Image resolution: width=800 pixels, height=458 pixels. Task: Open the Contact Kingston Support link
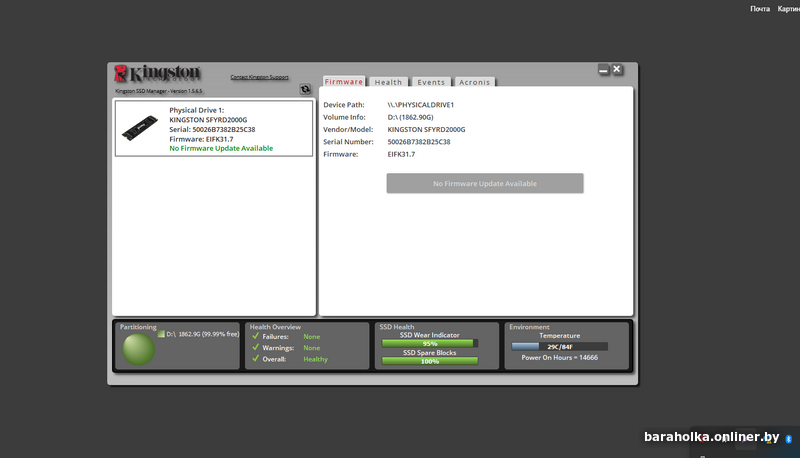click(259, 77)
